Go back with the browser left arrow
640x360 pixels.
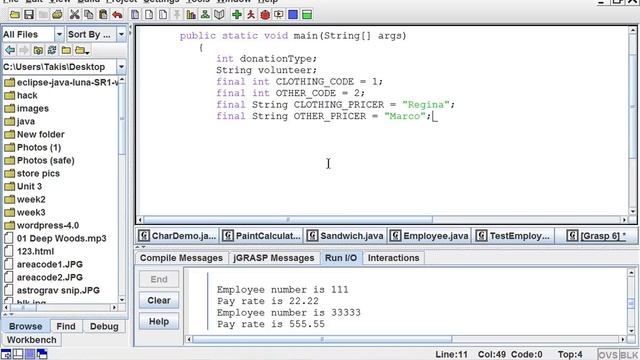point(10,50)
